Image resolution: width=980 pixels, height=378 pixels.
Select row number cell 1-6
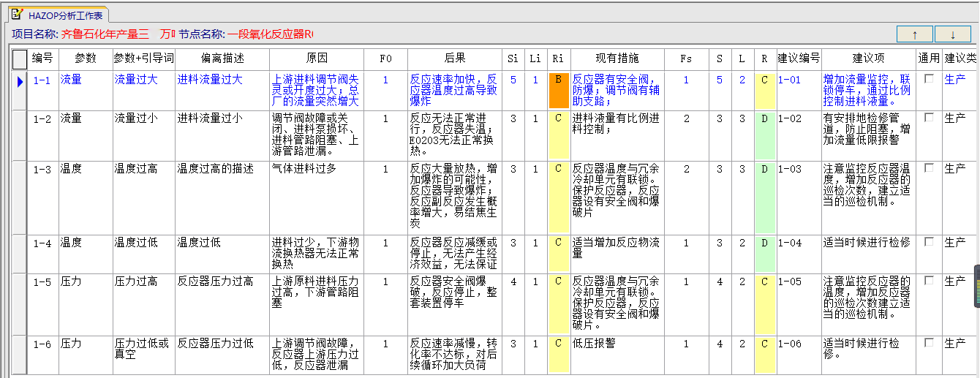43,355
